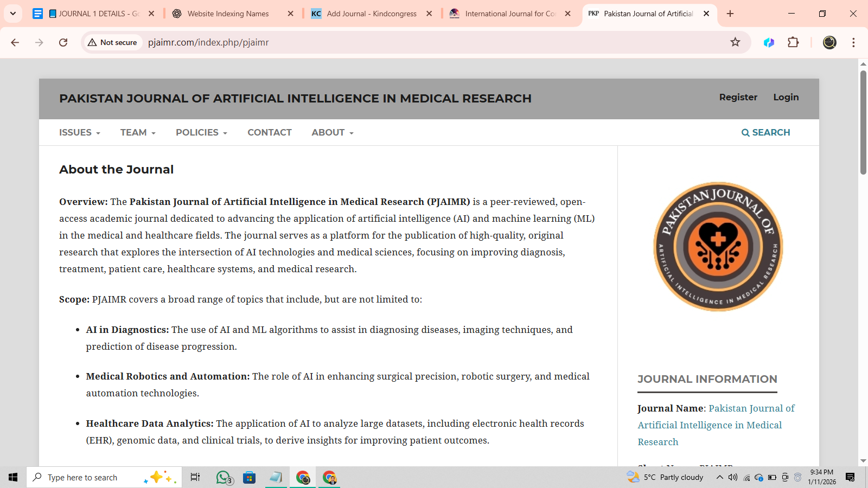Bookmark this page with the star icon
Screen dimensions: 868x488
(735, 42)
